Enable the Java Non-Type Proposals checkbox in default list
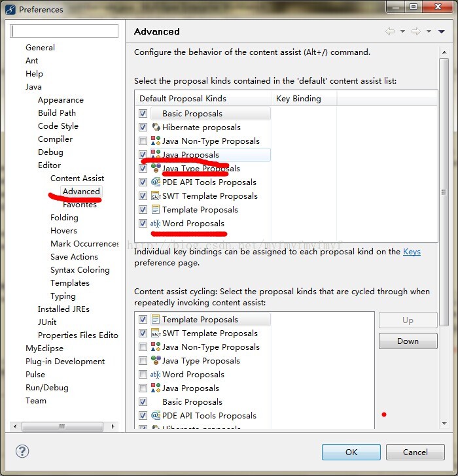This screenshot has height=476, width=458. 143,141
